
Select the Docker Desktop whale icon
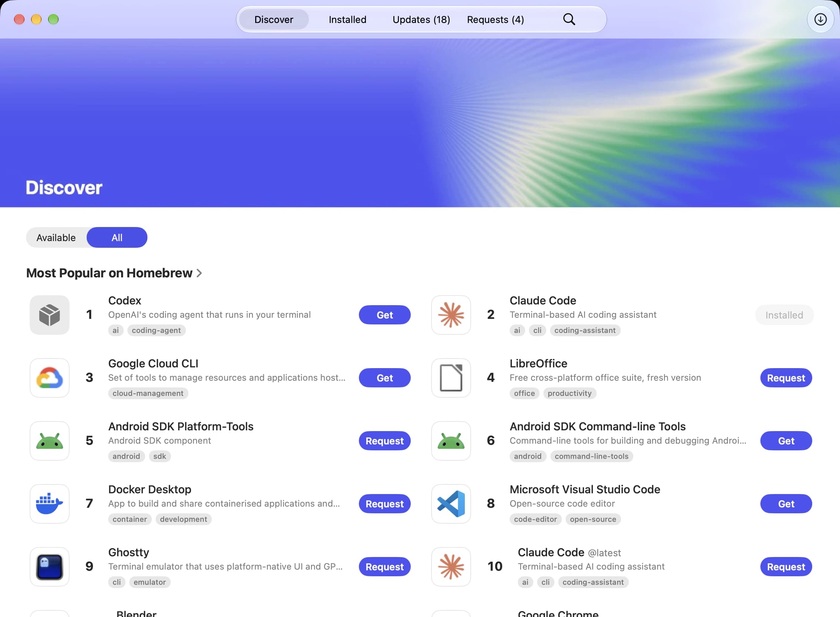(50, 504)
